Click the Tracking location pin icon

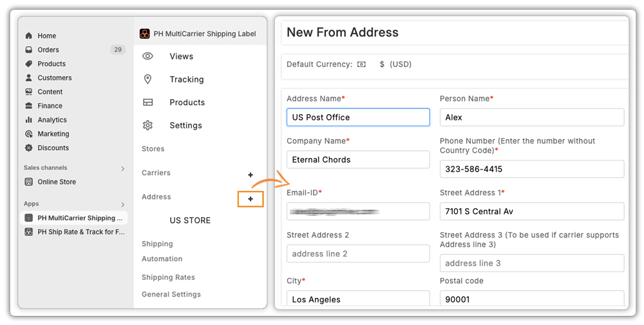click(148, 79)
